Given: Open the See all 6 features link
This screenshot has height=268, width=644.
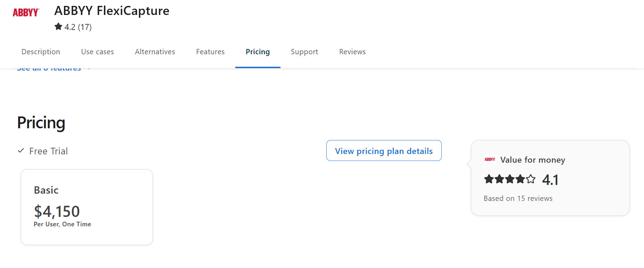Looking at the screenshot, I should click(49, 68).
